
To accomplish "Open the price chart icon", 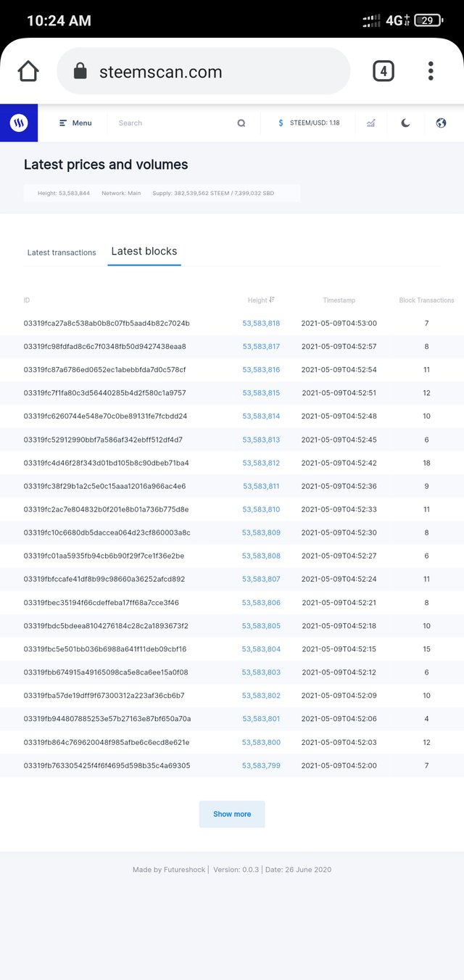I will tap(371, 123).
